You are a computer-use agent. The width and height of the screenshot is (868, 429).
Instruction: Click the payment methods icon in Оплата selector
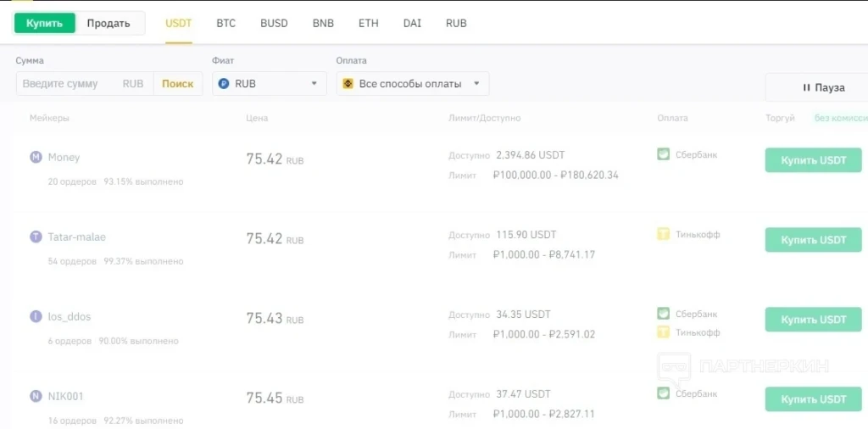[x=348, y=84]
